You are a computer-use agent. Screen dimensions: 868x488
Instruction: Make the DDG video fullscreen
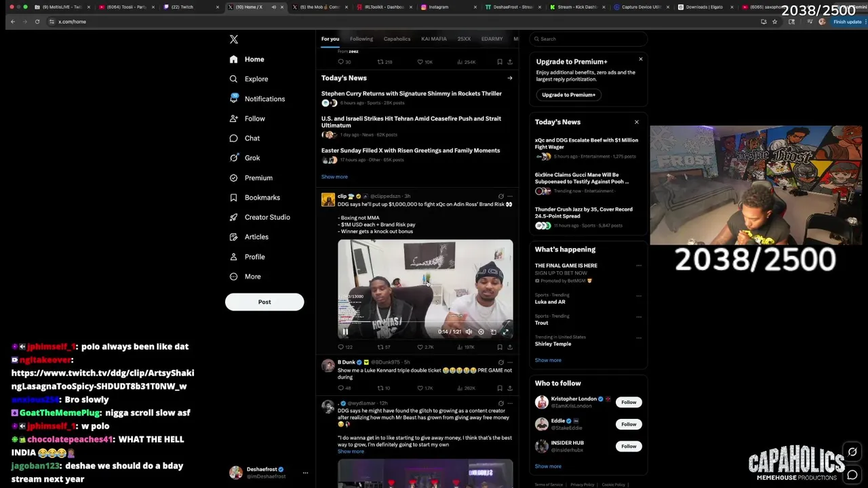click(505, 332)
